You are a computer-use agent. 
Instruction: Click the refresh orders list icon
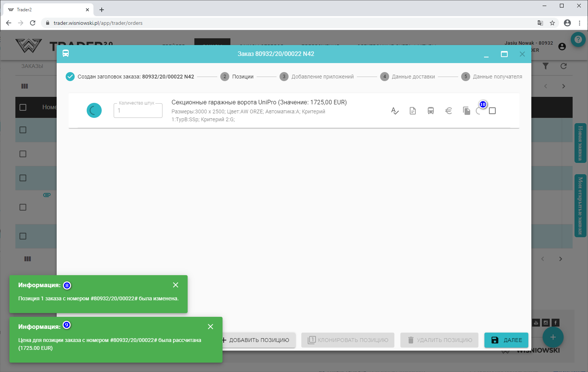[564, 66]
